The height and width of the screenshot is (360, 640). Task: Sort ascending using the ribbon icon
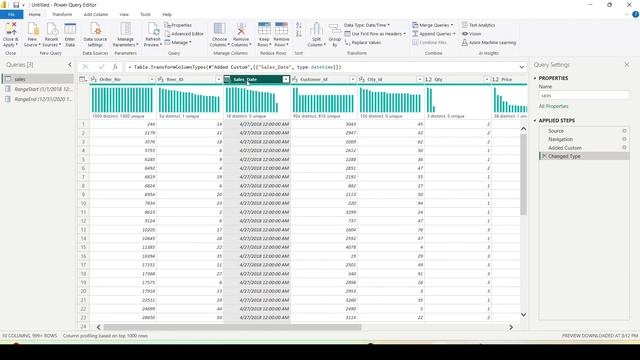[x=299, y=25]
